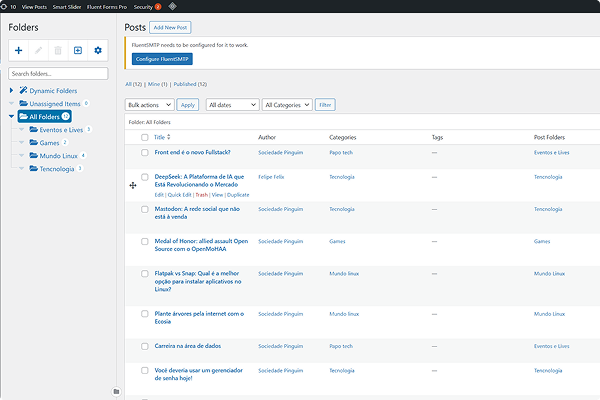Viewport: 600px width, 400px height.
Task: Click the delete folder trash icon
Action: tap(58, 50)
